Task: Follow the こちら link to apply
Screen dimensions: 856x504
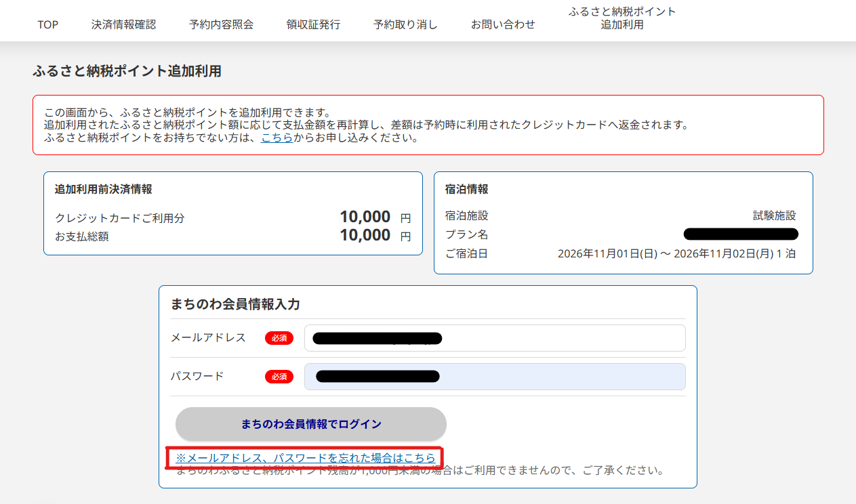Action: point(277,138)
